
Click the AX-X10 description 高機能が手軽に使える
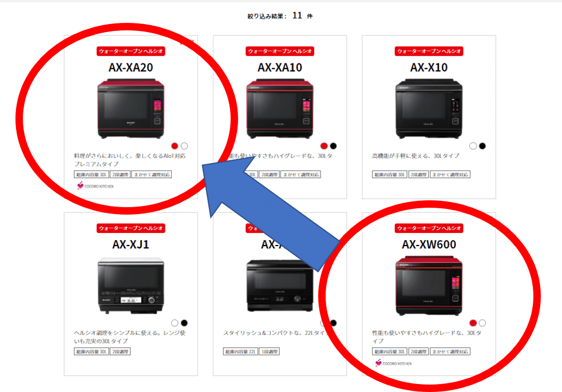pos(415,156)
